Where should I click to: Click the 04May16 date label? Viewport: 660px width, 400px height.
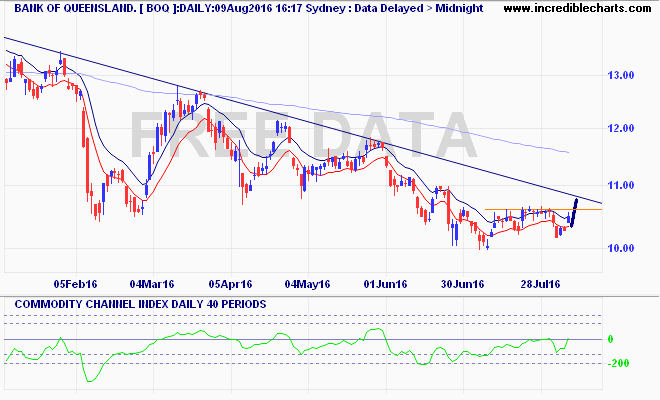tap(307, 285)
